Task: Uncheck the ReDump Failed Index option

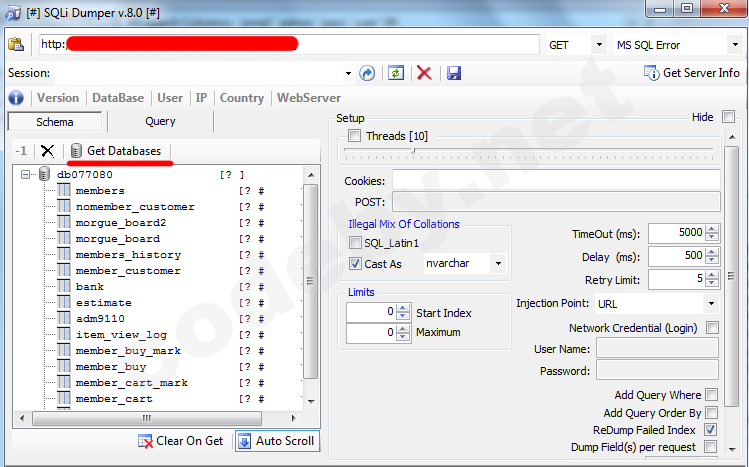Action: click(711, 429)
